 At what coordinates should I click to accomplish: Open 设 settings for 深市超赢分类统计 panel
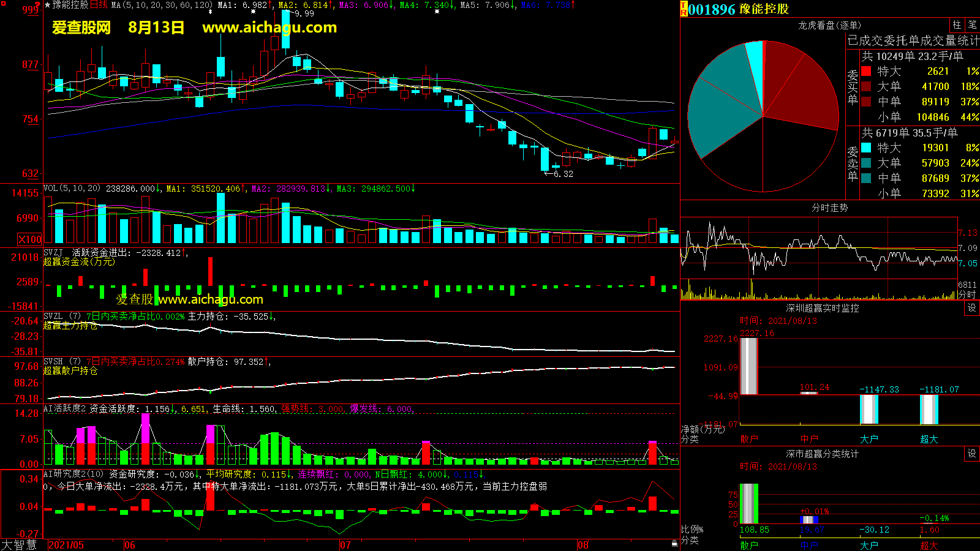[972, 454]
